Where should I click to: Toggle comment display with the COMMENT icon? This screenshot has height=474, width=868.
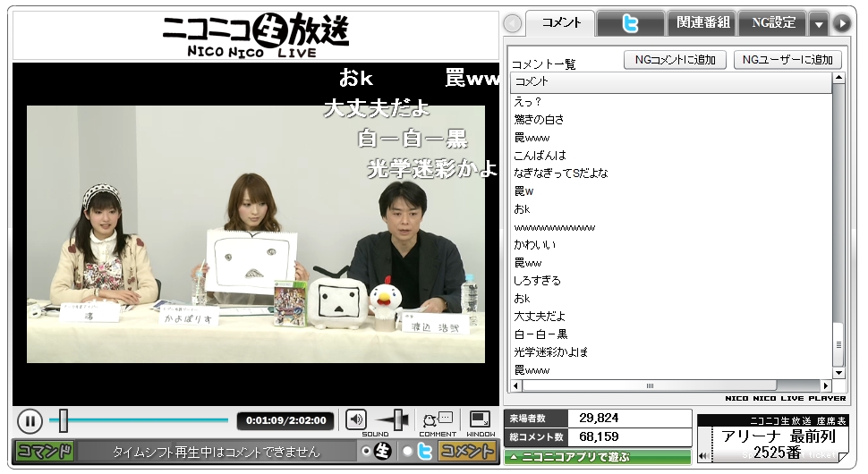coord(438,419)
